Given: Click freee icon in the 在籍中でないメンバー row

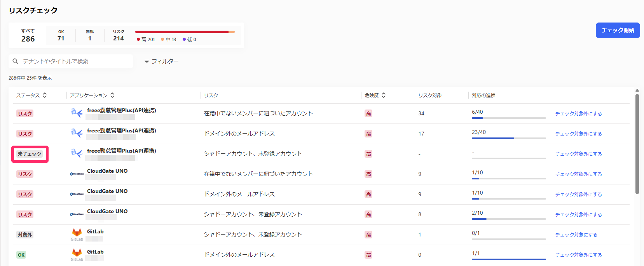Looking at the screenshot, I should [77, 113].
